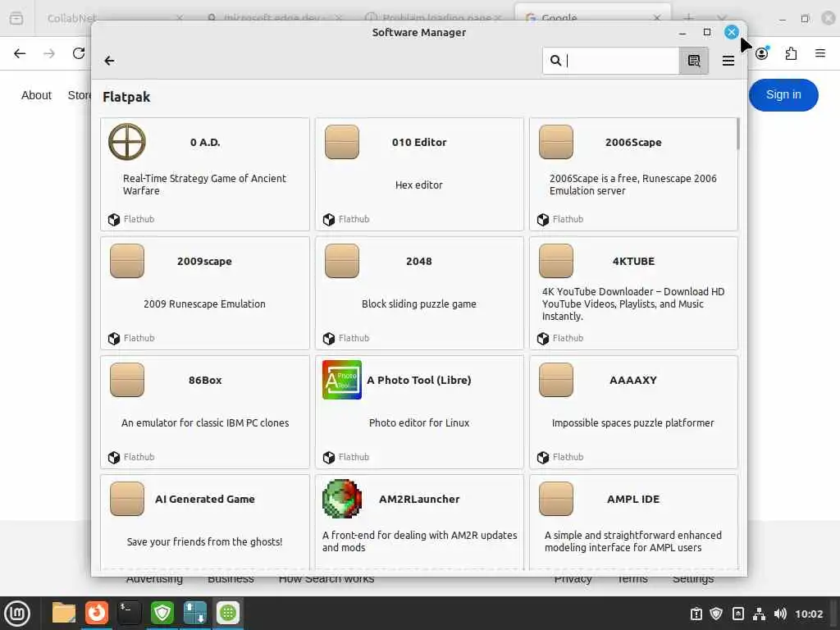Click the 10:02 clock in the taskbar
Screen dimensions: 840x630
click(x=809, y=614)
